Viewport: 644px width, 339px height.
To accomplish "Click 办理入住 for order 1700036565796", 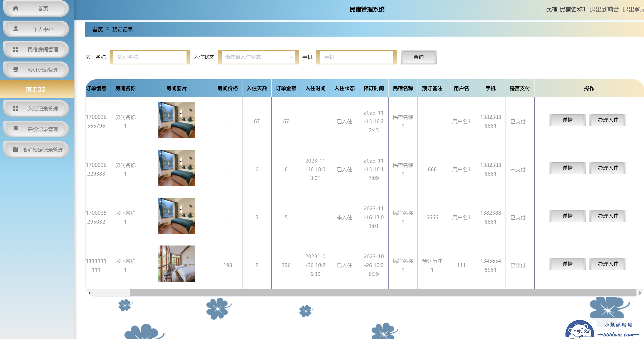I will pyautogui.click(x=608, y=120).
